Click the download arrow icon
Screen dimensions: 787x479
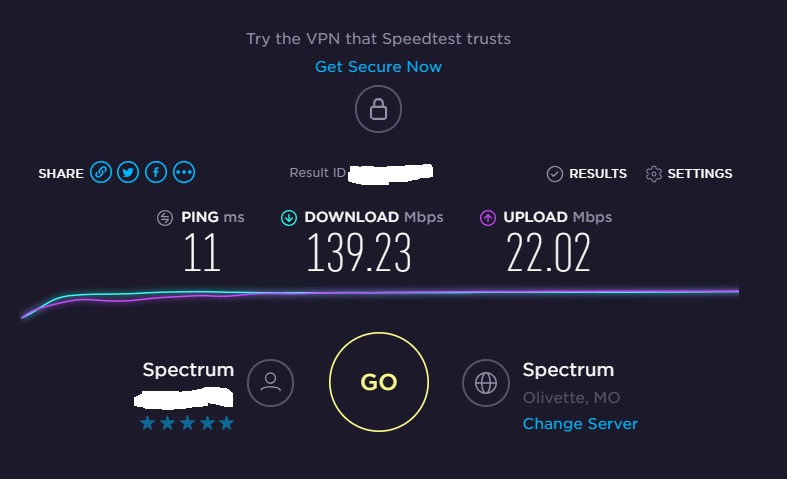tap(288, 217)
